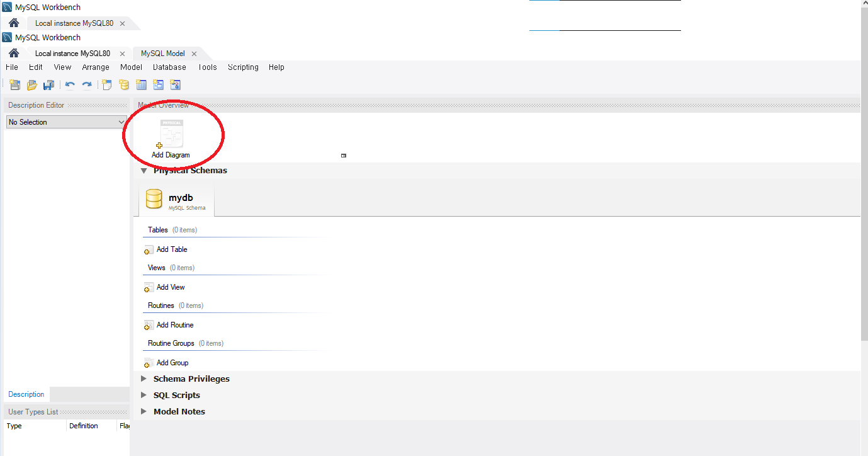Click the new table icon in the toolbar

pos(141,84)
